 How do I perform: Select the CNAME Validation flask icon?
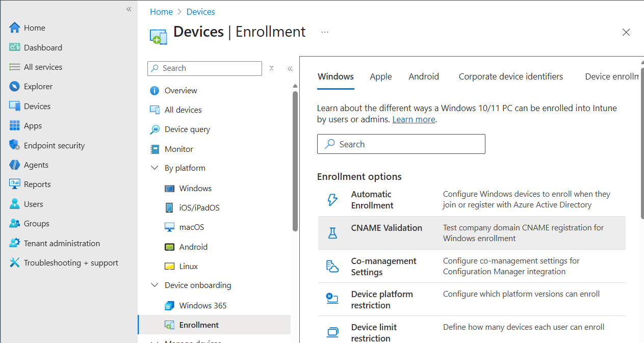tap(332, 233)
